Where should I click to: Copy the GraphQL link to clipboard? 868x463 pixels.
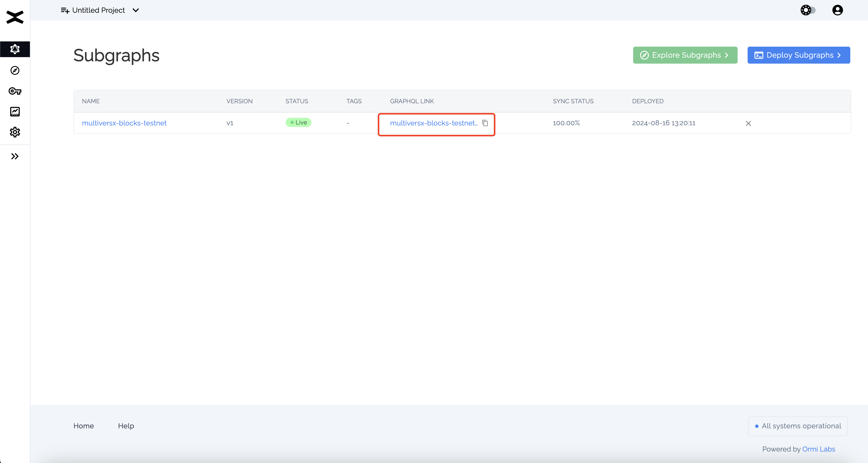coord(485,123)
